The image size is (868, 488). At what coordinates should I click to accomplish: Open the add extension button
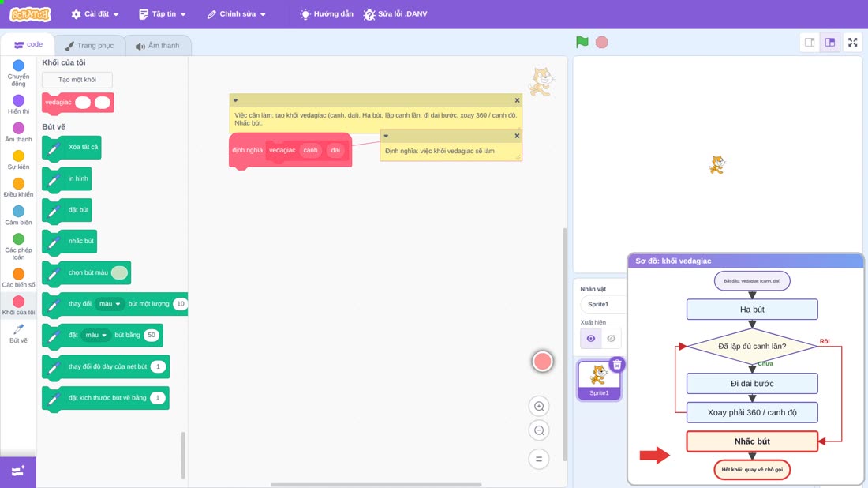(x=17, y=471)
